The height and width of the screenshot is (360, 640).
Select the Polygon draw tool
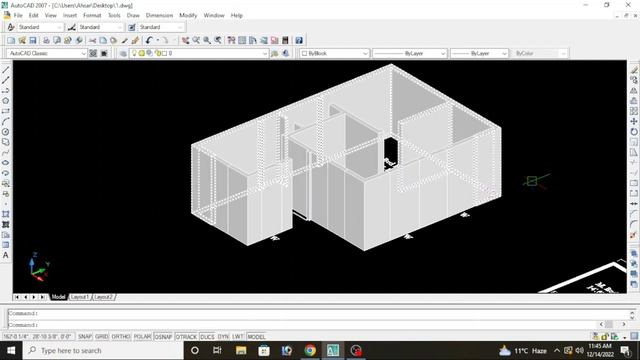tap(6, 101)
